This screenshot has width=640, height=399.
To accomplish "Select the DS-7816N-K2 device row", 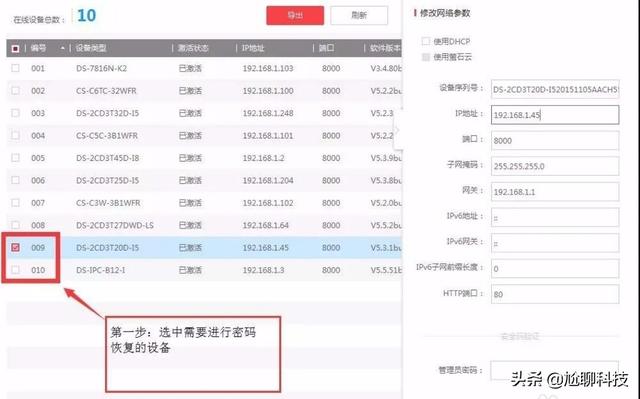I will 204,68.
